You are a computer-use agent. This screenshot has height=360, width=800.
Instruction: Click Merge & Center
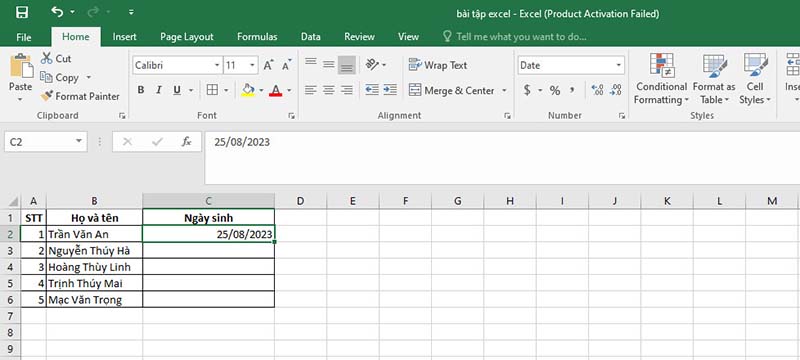[x=452, y=90]
